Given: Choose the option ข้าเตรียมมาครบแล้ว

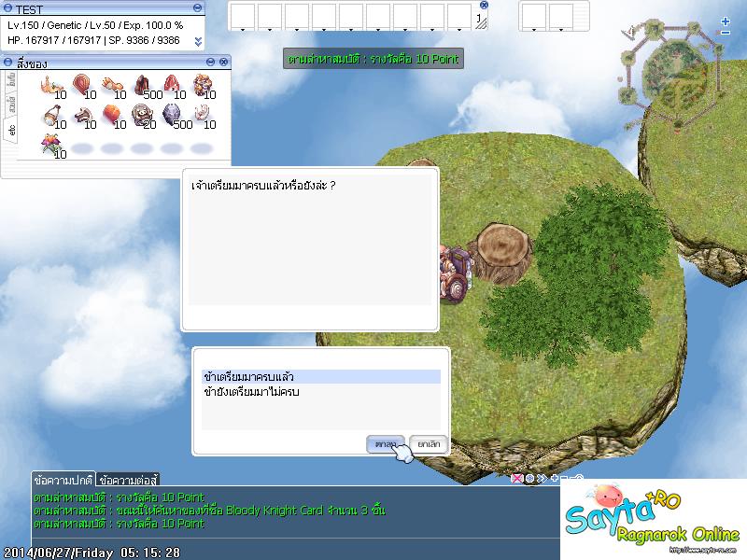Looking at the screenshot, I should (x=320, y=377).
